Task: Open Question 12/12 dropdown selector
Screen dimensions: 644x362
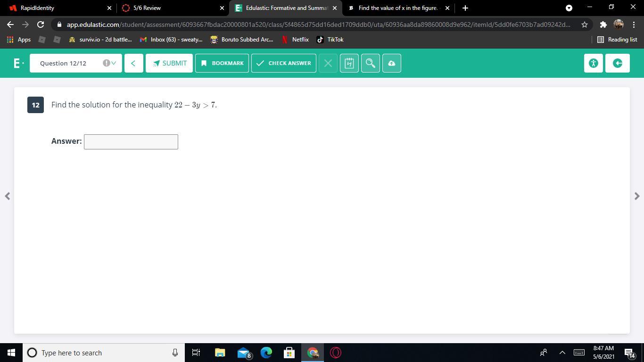Action: tap(76, 63)
